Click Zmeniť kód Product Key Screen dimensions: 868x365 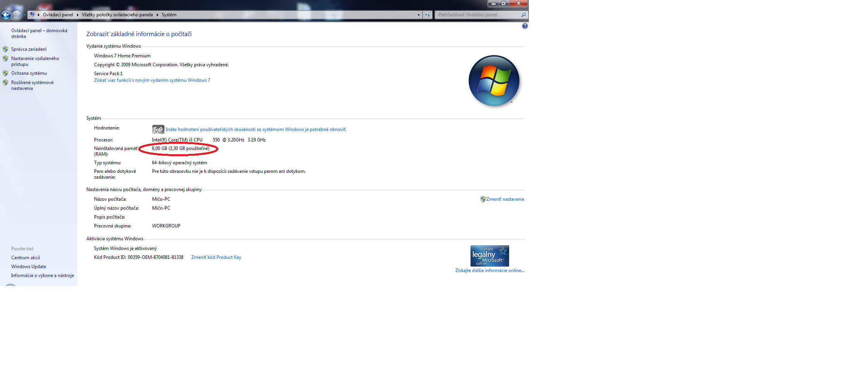coord(216,257)
